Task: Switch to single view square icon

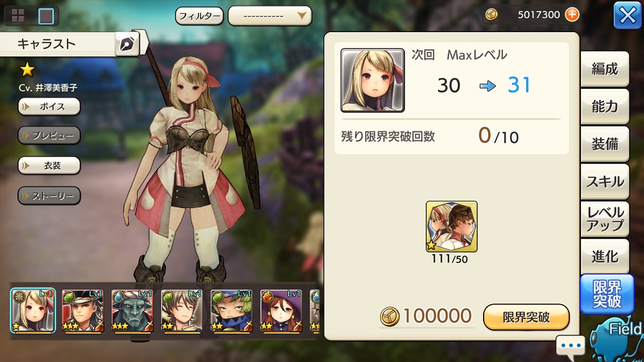Action: tap(46, 16)
